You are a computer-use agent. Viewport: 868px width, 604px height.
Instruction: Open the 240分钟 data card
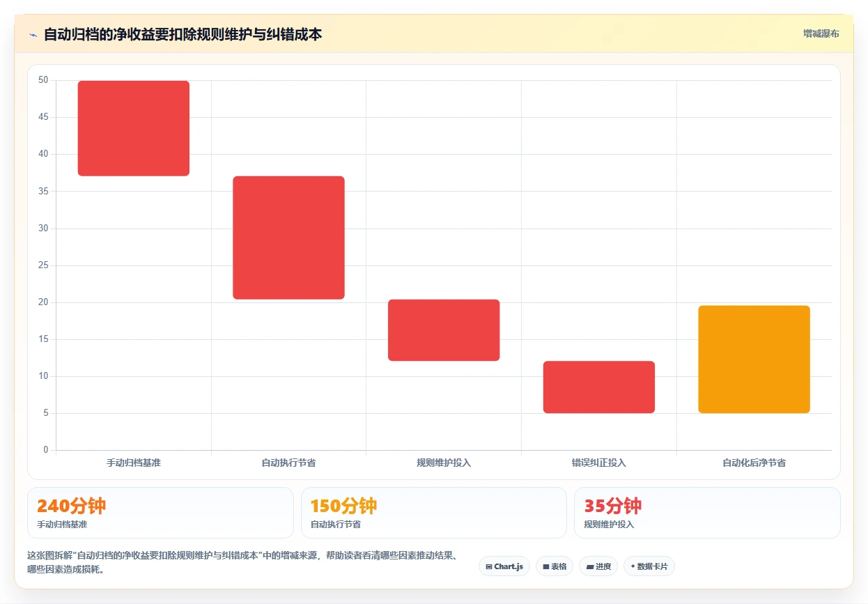pos(160,513)
